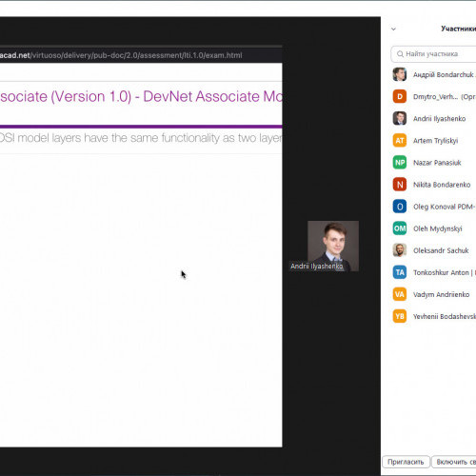Select participant name Dmytro_Verh
Screen dimensions: 476x476
point(435,96)
